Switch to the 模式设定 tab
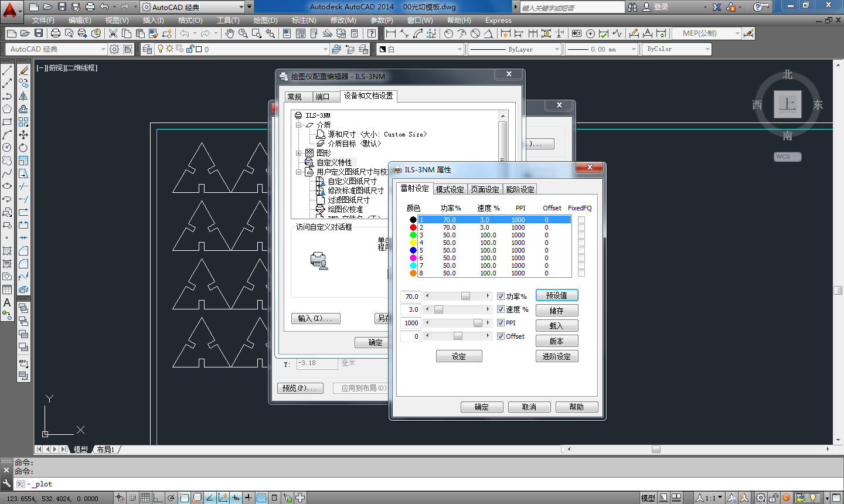This screenshot has width=844, height=504. [450, 189]
